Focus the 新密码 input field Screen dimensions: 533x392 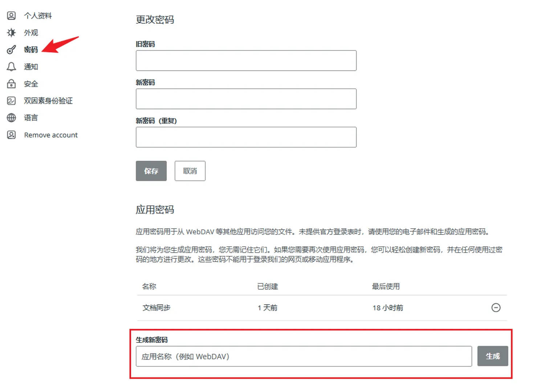(x=246, y=99)
